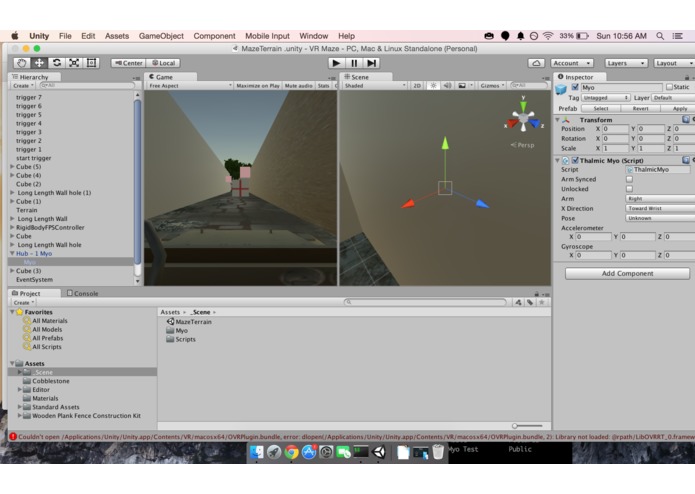Check the Unlocked checkbox
The image size is (695, 494).
coord(629,189)
